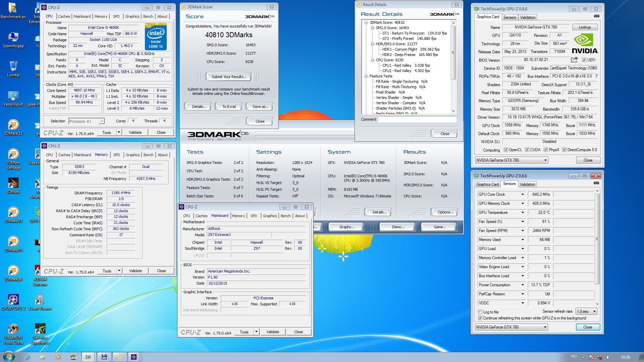Launch the 3DMark 11 desktop shortcut

click(13, 127)
